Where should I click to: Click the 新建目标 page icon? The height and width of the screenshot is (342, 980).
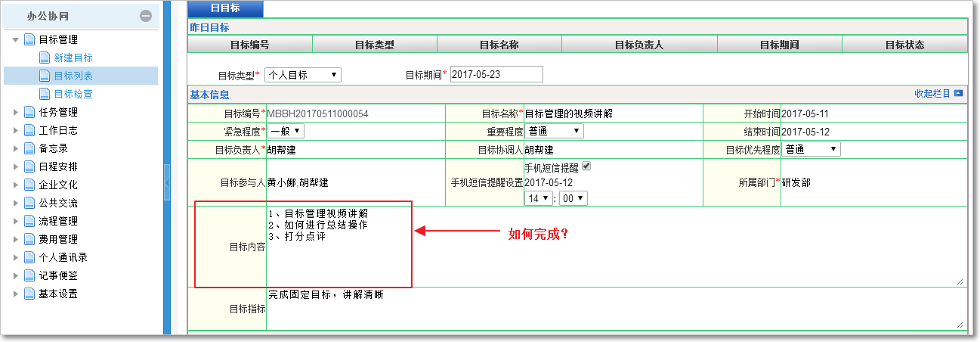pyautogui.click(x=45, y=58)
